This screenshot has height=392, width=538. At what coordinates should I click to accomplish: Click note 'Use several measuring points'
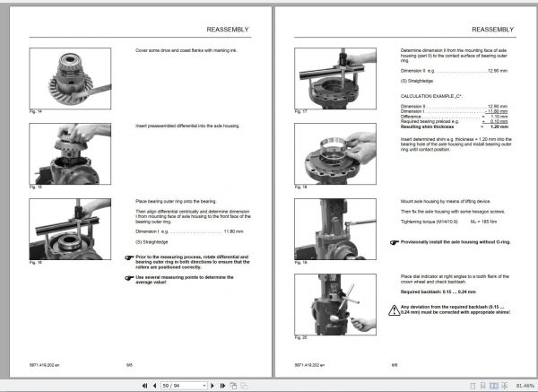(x=185, y=280)
